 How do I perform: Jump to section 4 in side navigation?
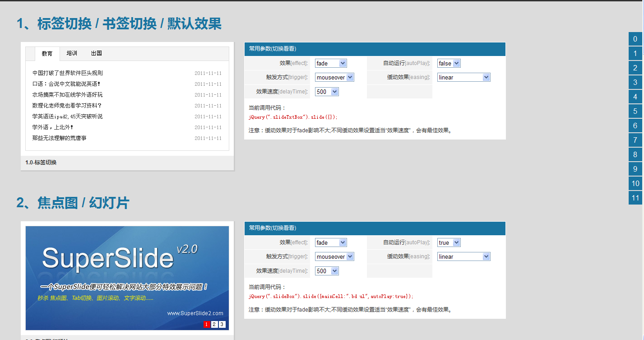coord(635,97)
